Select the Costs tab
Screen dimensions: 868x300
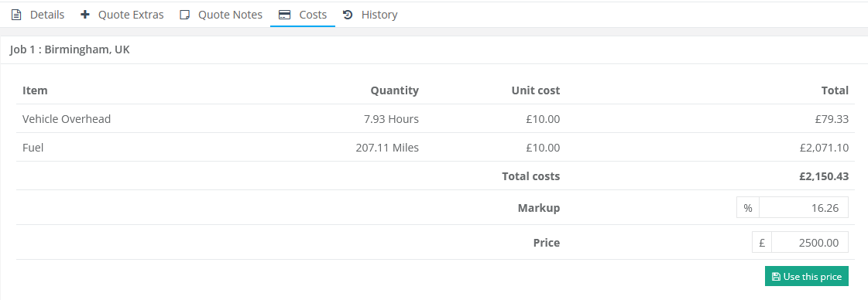click(303, 15)
